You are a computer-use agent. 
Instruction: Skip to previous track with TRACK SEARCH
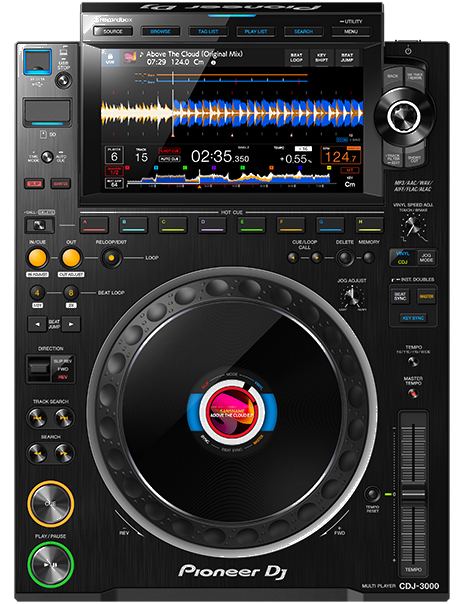[x=37, y=418]
